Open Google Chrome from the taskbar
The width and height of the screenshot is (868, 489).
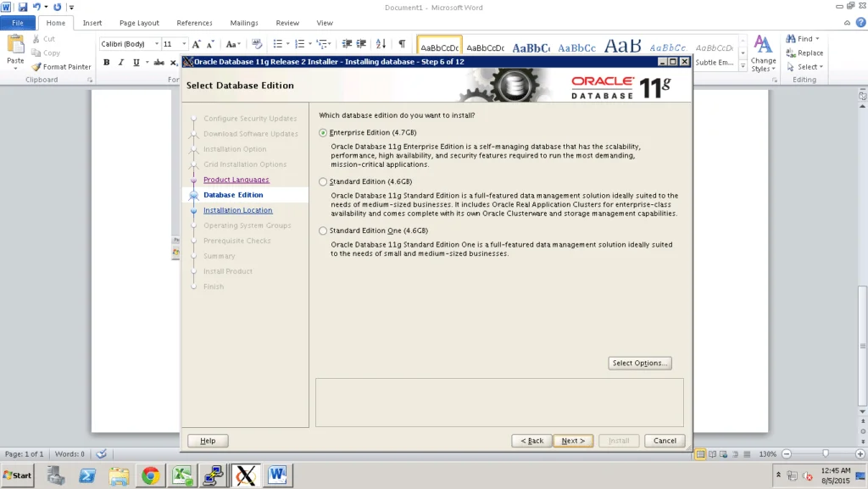coord(150,475)
